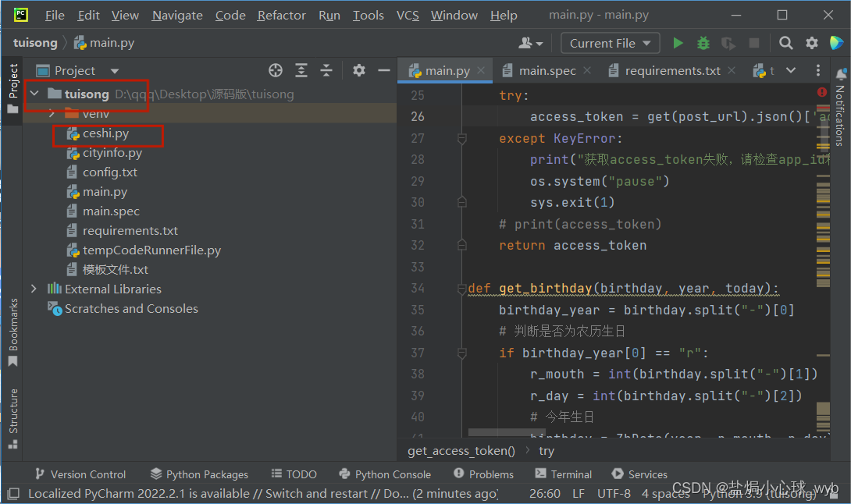
Task: Expand External Libraries node
Action: coord(34,289)
